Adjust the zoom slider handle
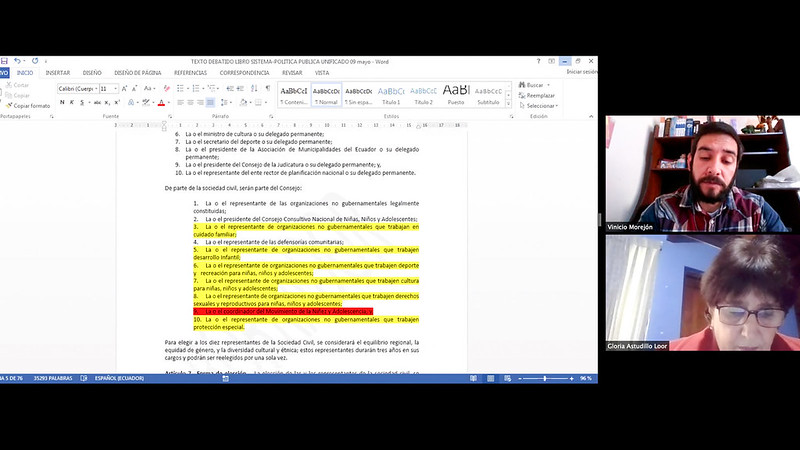The width and height of the screenshot is (800, 450). click(x=545, y=379)
